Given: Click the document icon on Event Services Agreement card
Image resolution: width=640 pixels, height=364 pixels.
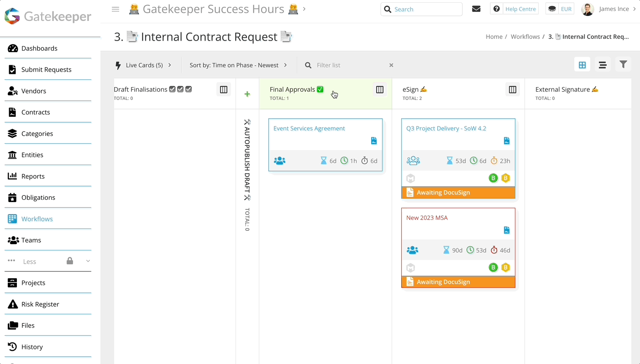Looking at the screenshot, I should (373, 140).
